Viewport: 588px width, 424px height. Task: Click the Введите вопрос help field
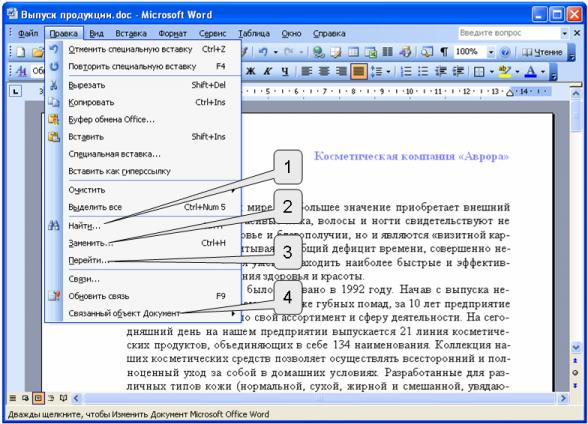(x=509, y=33)
